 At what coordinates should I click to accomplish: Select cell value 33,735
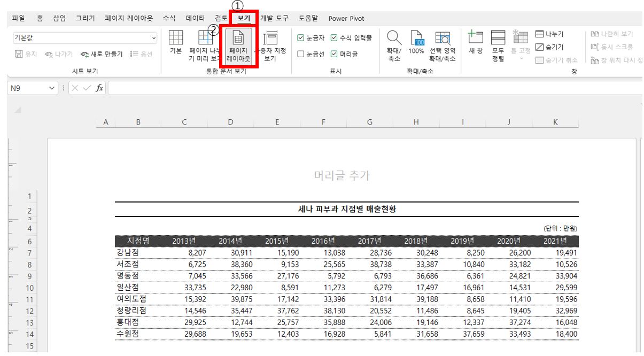coord(184,288)
